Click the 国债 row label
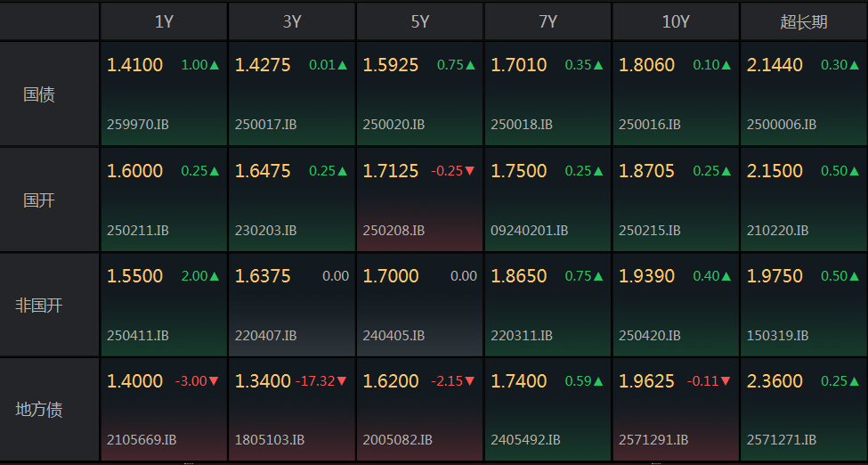 click(39, 94)
